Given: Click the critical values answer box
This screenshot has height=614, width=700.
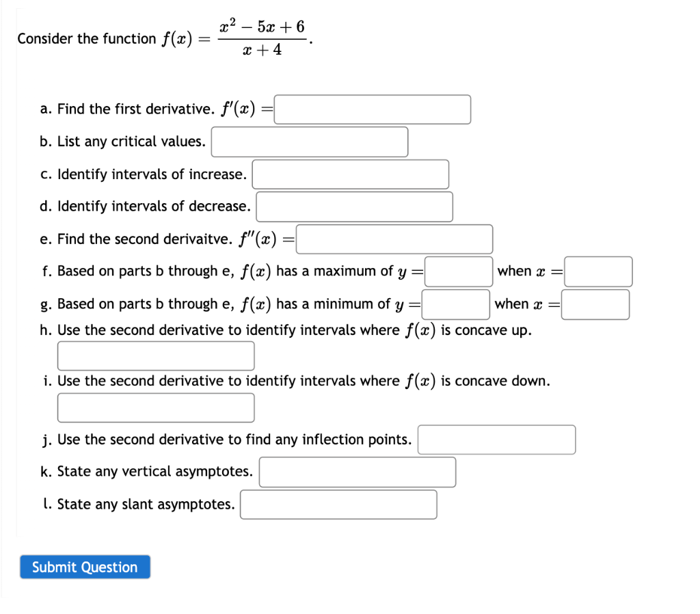Looking at the screenshot, I should tap(309, 142).
